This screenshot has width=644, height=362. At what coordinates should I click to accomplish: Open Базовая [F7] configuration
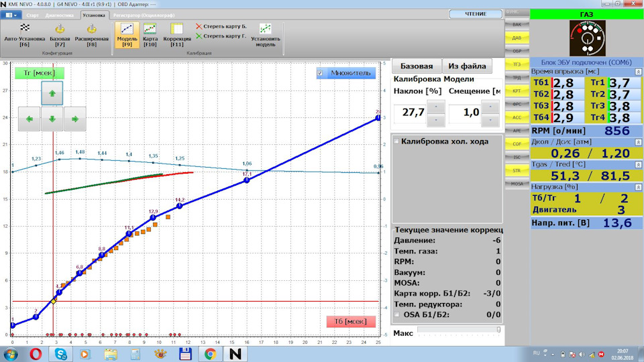[x=60, y=35]
